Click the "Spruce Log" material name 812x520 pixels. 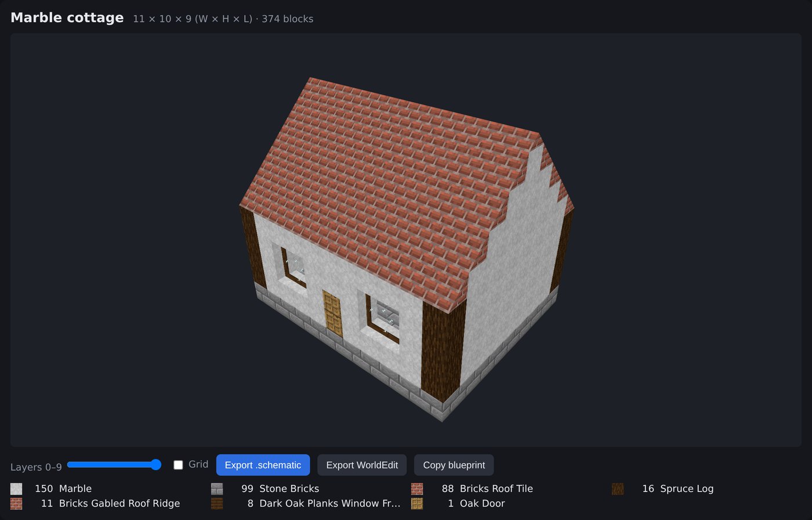687,489
